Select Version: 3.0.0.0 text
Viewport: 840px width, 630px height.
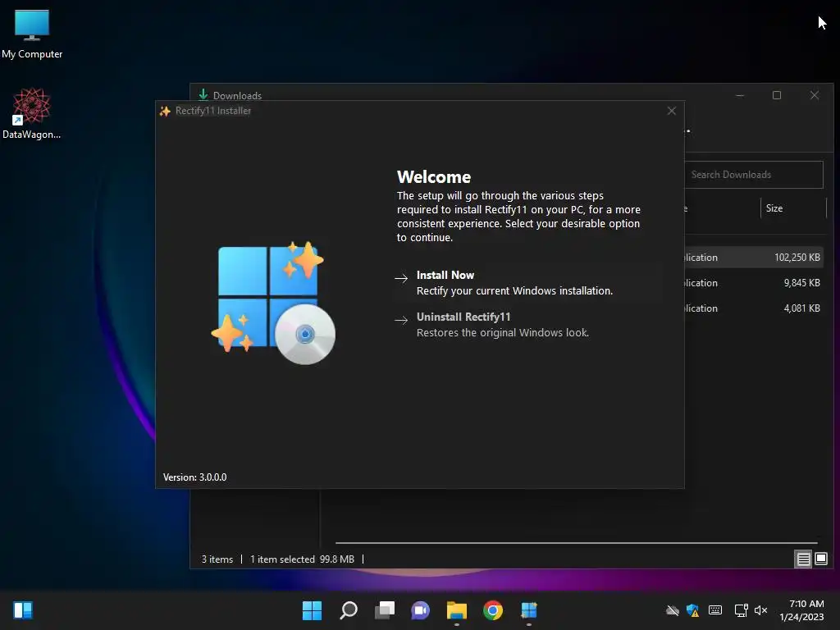[195, 477]
